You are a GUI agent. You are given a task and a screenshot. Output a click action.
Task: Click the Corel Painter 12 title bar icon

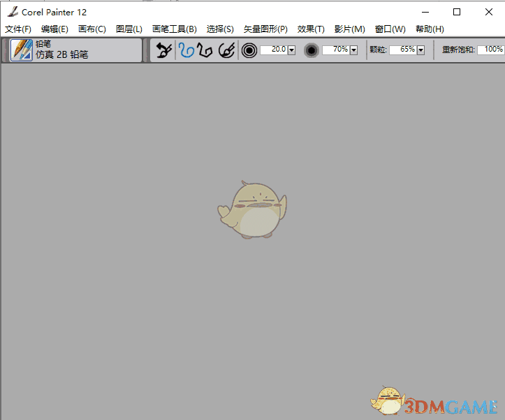point(13,12)
